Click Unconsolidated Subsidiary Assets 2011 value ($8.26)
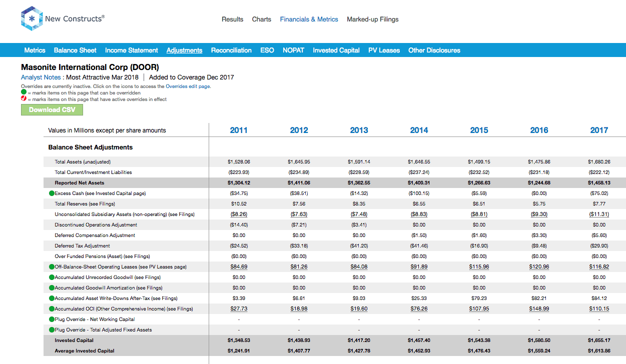The image size is (626, 364). tap(239, 214)
